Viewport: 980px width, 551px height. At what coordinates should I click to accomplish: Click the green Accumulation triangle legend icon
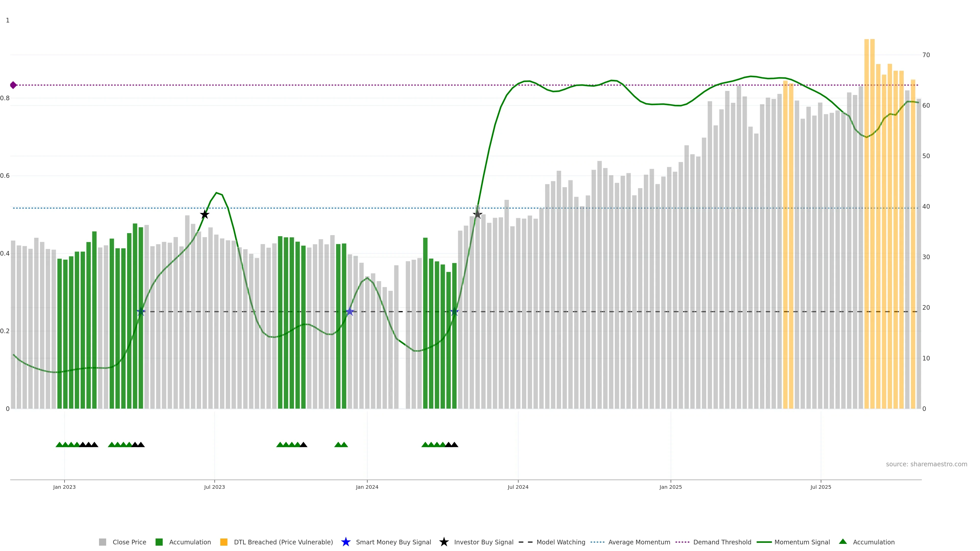click(x=843, y=542)
